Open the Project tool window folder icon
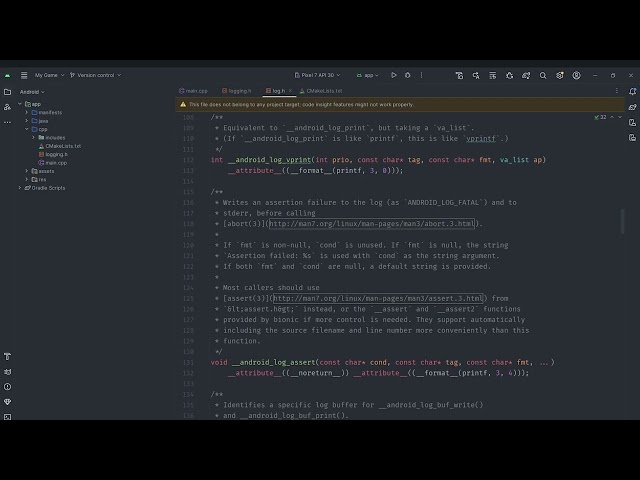The height and width of the screenshot is (480, 640). 7,92
